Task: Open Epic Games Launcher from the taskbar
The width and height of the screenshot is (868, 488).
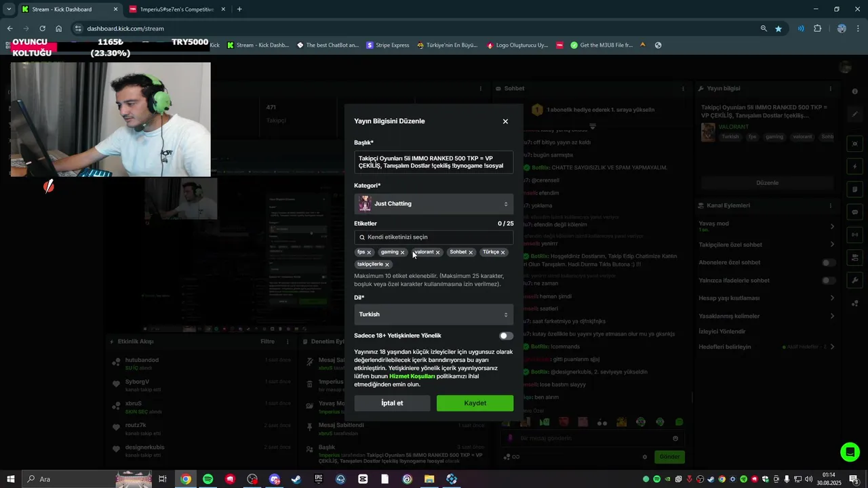Action: coord(319,479)
